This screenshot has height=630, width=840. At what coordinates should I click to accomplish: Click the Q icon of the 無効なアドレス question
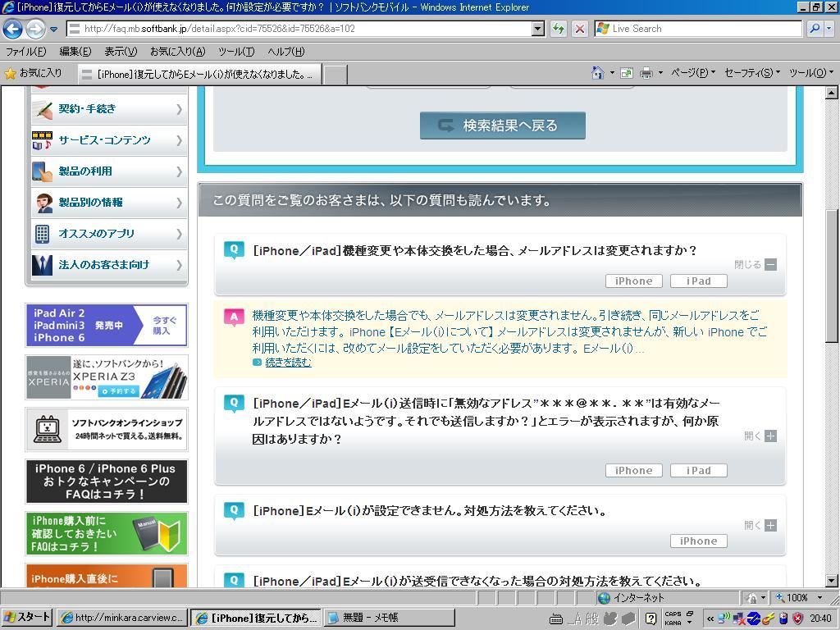pyautogui.click(x=234, y=403)
